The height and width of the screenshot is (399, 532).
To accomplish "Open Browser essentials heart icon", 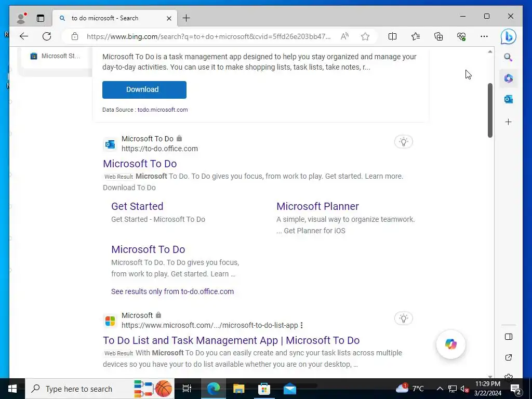I will pos(461,36).
